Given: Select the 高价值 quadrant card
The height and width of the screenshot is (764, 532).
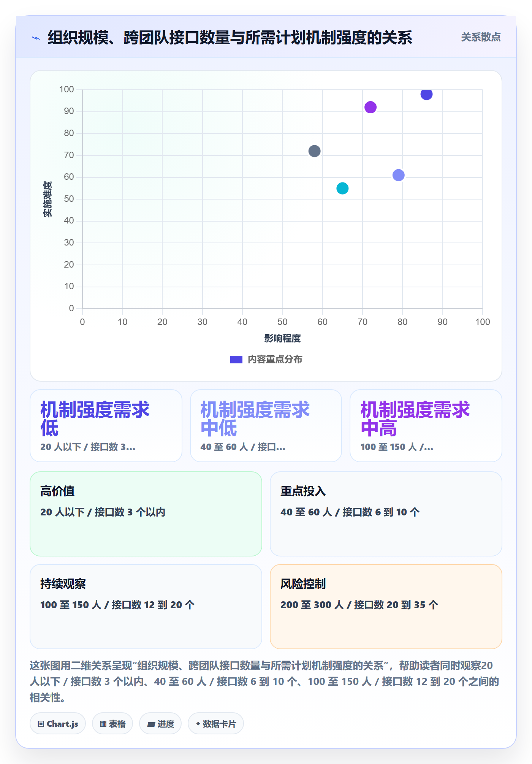Looking at the screenshot, I should (x=146, y=514).
